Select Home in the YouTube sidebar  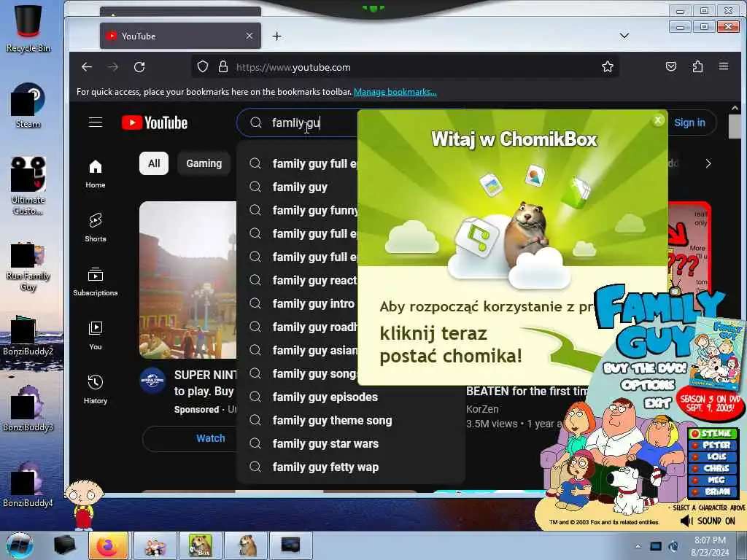(x=96, y=174)
